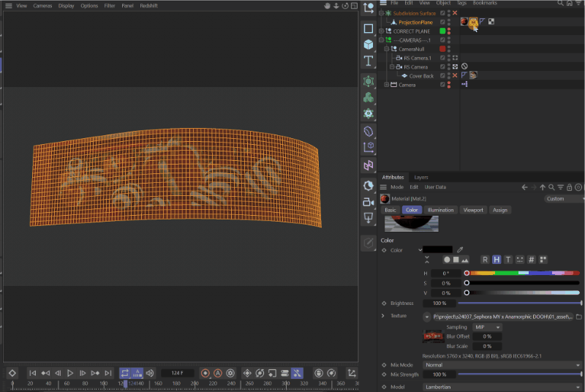Add a light object from the toolbar
This screenshot has height=392, width=585.
369,218
